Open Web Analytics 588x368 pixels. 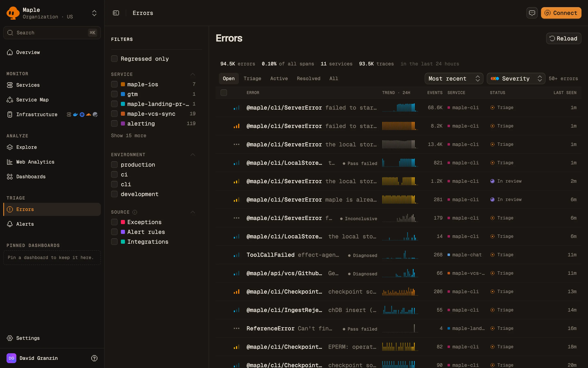[52, 162]
